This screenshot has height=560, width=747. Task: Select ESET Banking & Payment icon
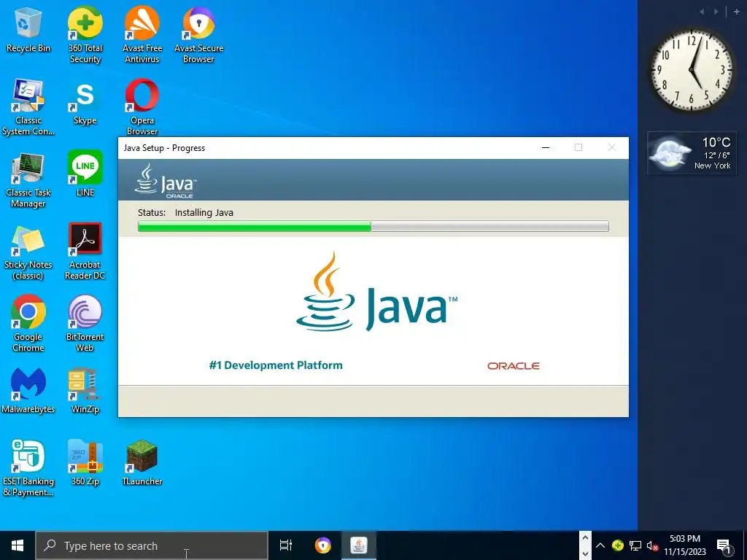pos(28,468)
